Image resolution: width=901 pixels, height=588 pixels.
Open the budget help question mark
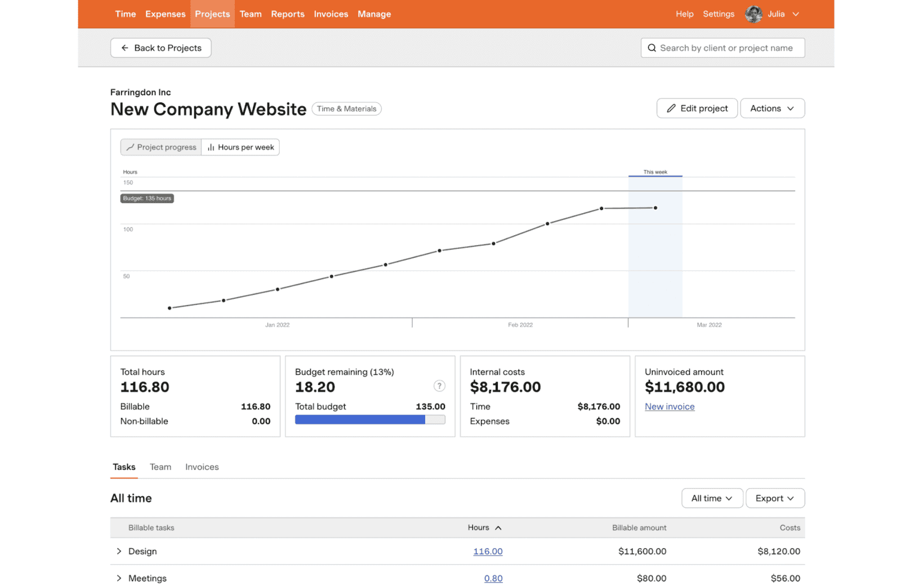pyautogui.click(x=440, y=386)
